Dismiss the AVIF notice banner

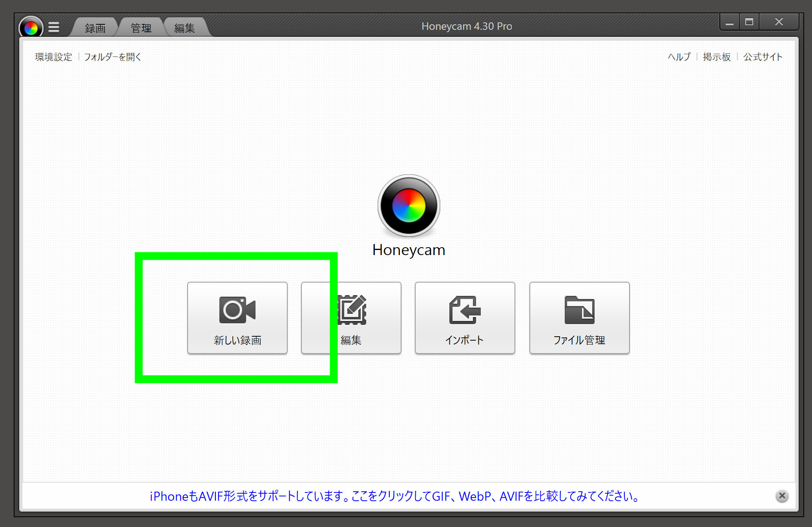click(781, 496)
